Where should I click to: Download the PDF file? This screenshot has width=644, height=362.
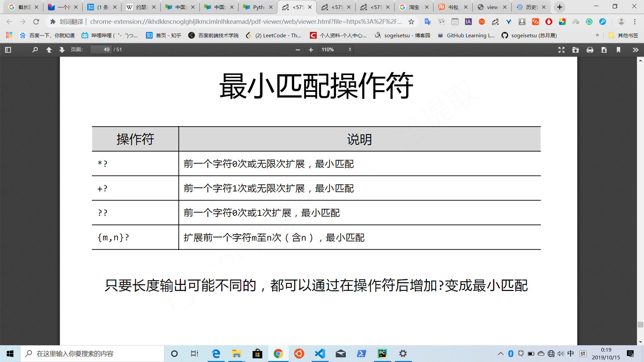604,50
